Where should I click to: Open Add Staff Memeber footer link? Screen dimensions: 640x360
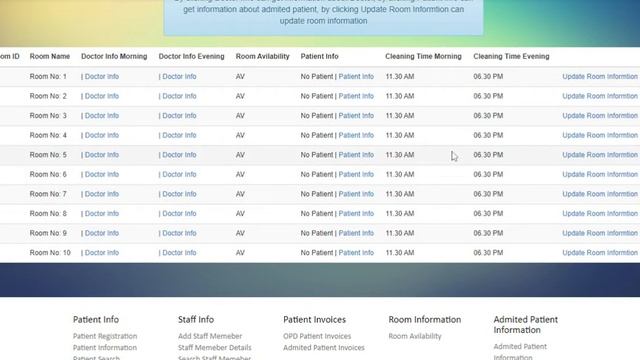[x=210, y=336]
